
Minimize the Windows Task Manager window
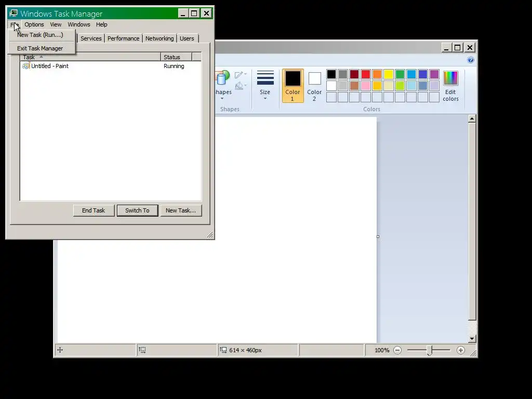pos(182,14)
